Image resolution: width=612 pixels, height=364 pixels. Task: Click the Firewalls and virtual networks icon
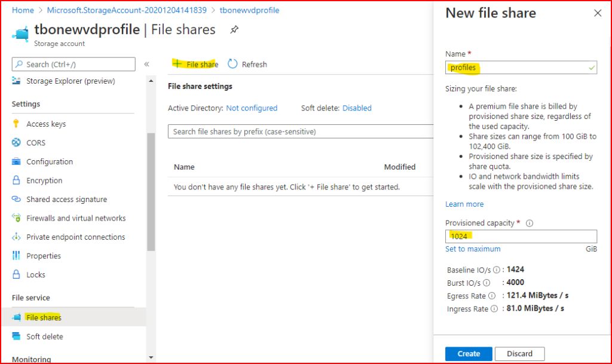click(x=16, y=218)
